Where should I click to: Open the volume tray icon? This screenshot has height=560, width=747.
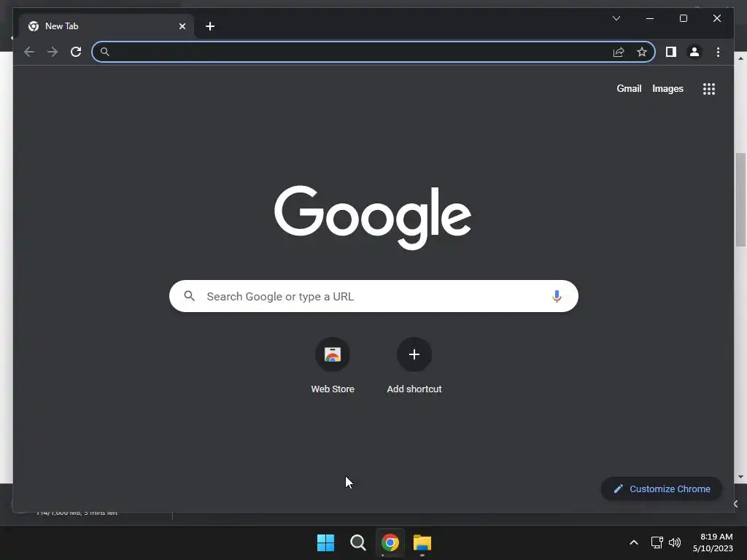(675, 542)
